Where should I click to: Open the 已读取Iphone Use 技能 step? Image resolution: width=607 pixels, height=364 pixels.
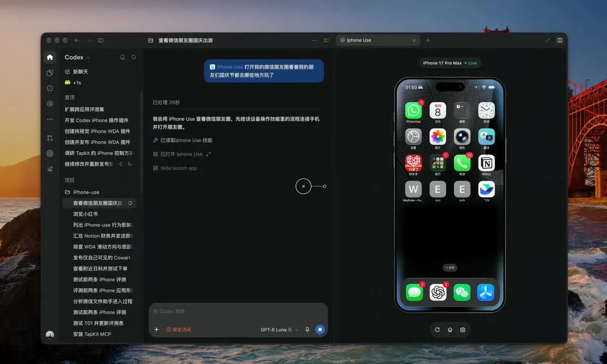(x=183, y=141)
